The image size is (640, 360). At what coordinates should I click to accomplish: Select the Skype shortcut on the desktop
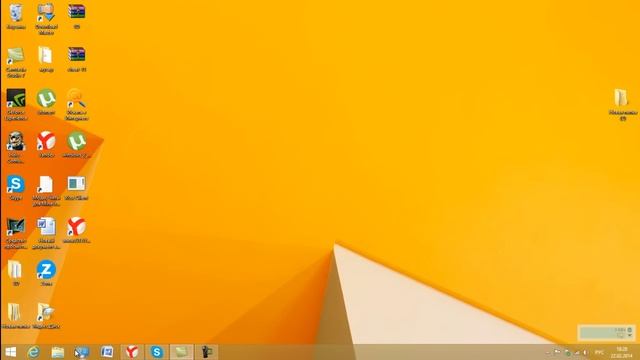coord(16,187)
